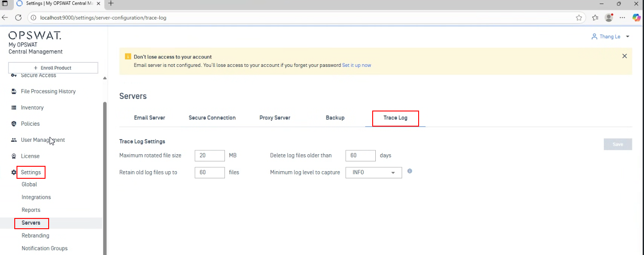Select the Proxy Server tab

274,118
